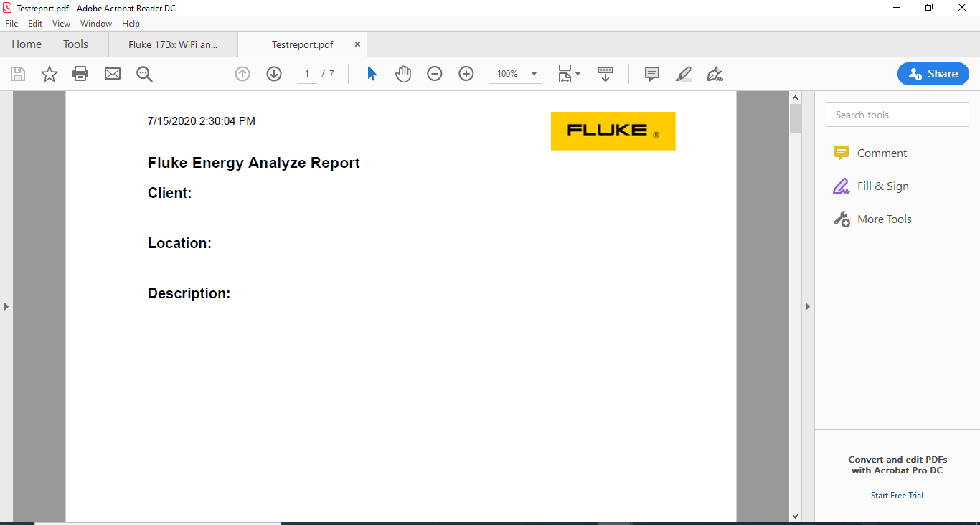Zoom out with minus icon

click(x=435, y=74)
